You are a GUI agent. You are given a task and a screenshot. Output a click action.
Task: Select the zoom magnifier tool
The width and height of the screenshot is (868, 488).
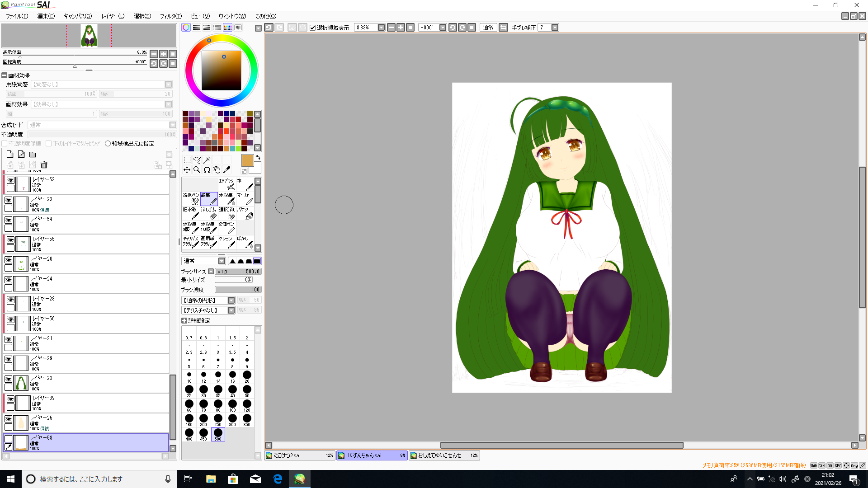(x=197, y=170)
